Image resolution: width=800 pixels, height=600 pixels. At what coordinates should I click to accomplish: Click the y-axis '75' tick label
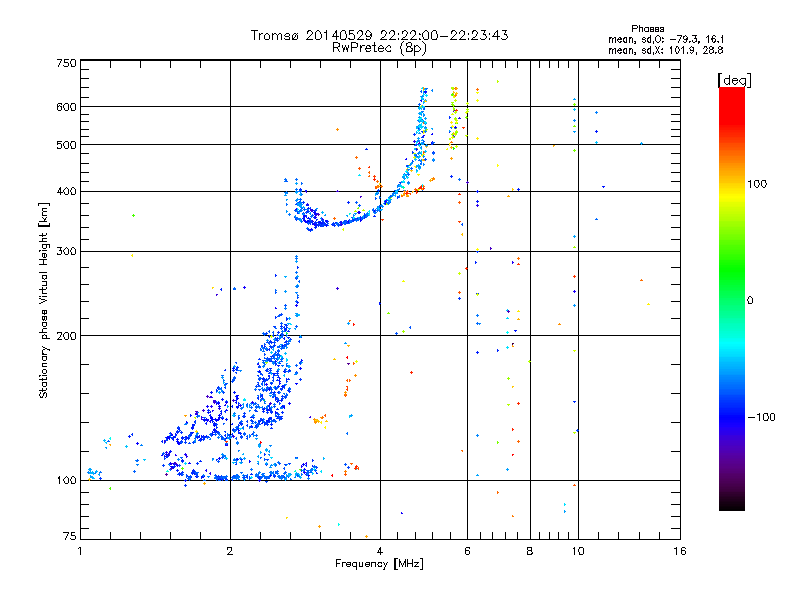click(x=70, y=536)
